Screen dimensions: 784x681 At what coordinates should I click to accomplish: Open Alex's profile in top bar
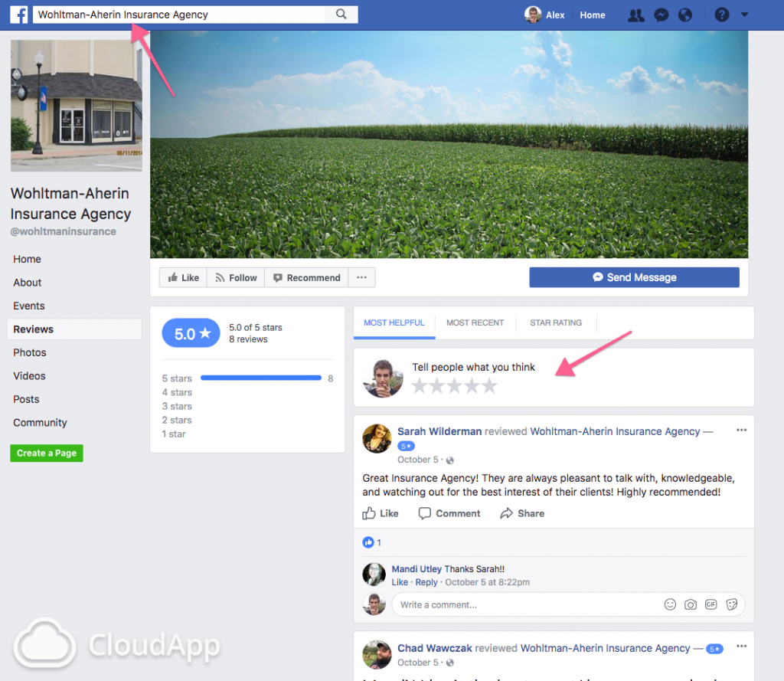(544, 15)
